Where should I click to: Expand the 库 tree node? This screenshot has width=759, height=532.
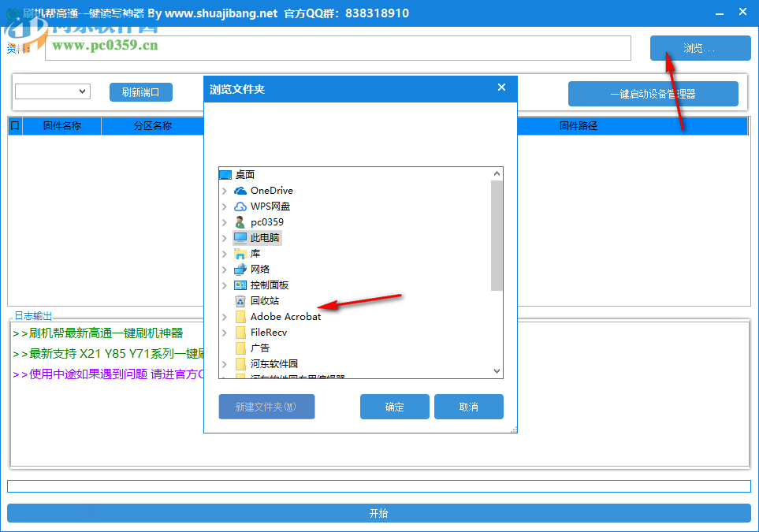point(225,254)
